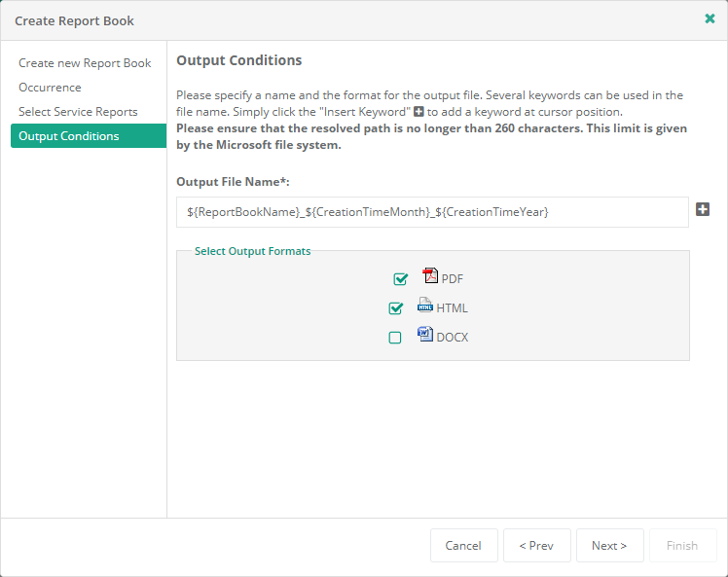728x577 pixels.
Task: Click the Finish button
Action: point(682,546)
